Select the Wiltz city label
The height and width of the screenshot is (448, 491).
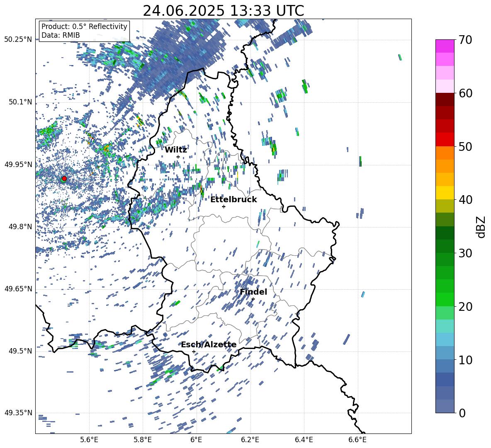(x=176, y=150)
